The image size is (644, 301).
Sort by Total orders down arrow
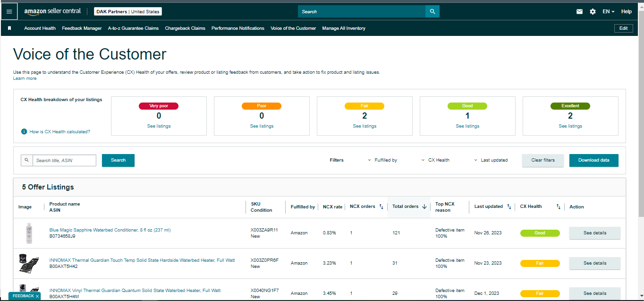click(424, 206)
